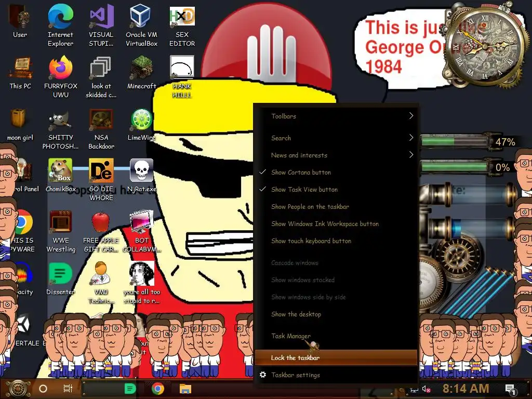Open the LimeWire desktop icon

pos(141,125)
